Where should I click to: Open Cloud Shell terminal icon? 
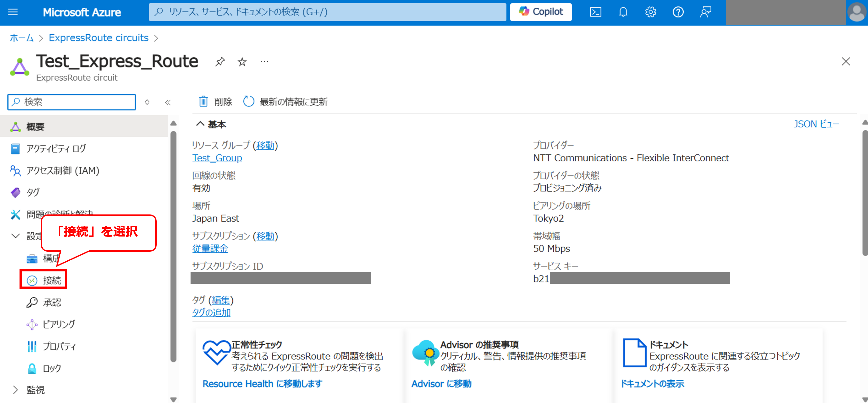pyautogui.click(x=596, y=12)
